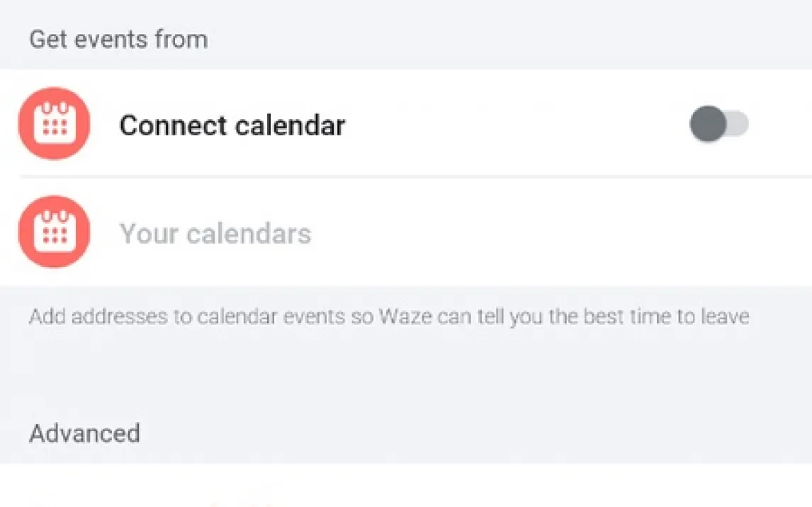Click the word "Connect" in the first row
The height and width of the screenshot is (507, 812).
(x=172, y=125)
